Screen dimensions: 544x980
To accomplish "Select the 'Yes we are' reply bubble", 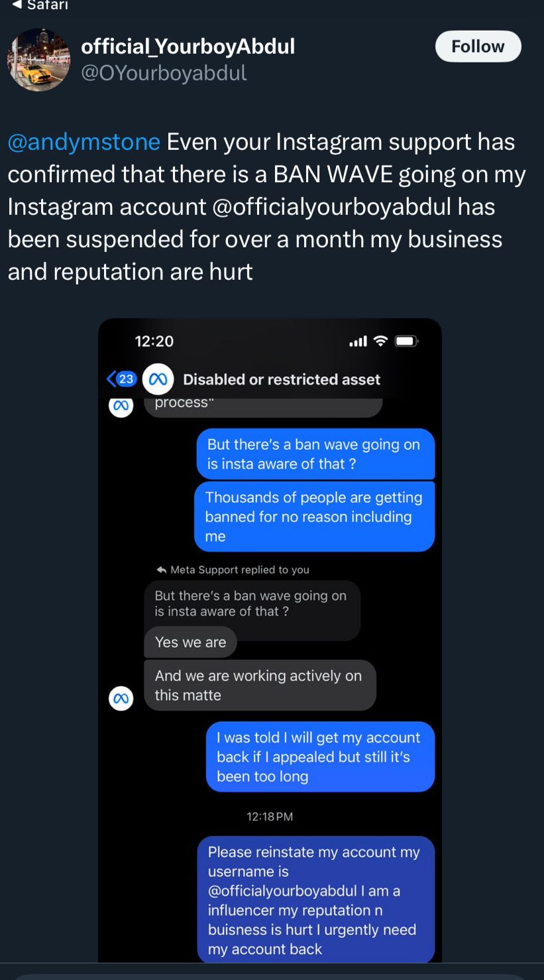I will tap(190, 642).
